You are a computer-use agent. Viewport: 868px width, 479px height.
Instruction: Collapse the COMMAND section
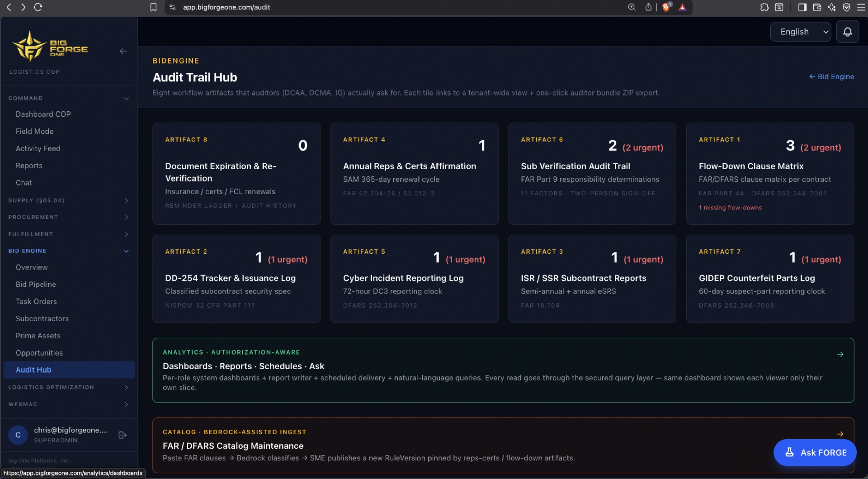point(69,98)
